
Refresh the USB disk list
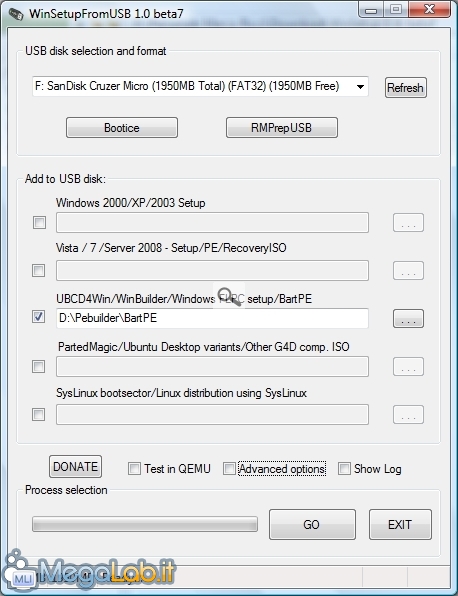pos(406,88)
